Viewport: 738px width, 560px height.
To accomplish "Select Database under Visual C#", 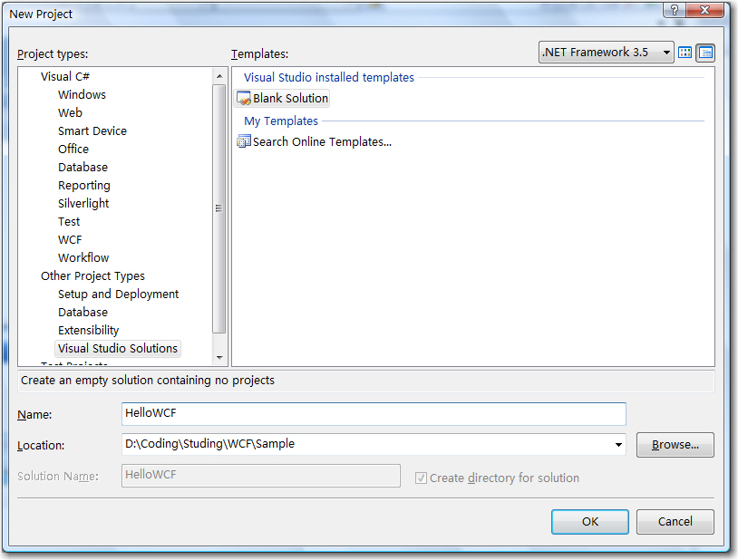I will tap(83, 167).
